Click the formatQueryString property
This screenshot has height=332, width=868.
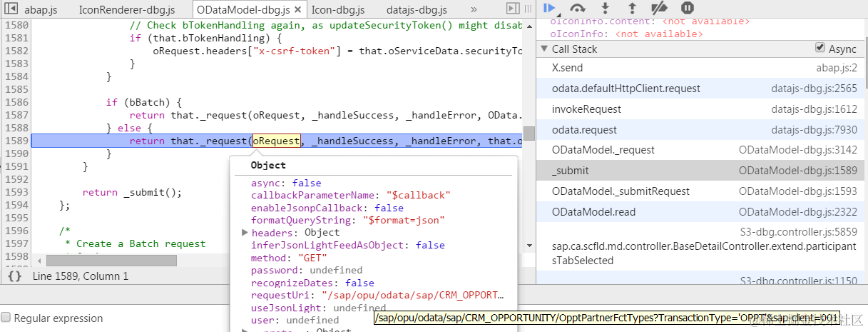[x=348, y=220]
